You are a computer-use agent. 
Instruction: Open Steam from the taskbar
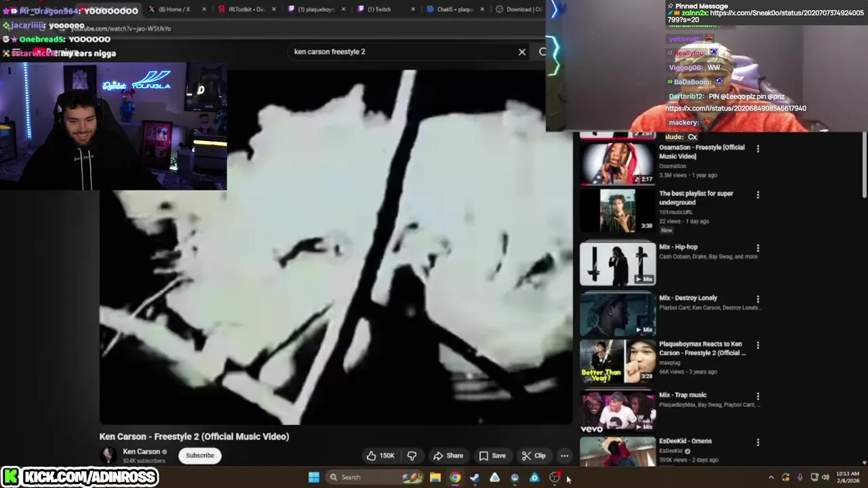[x=475, y=477]
